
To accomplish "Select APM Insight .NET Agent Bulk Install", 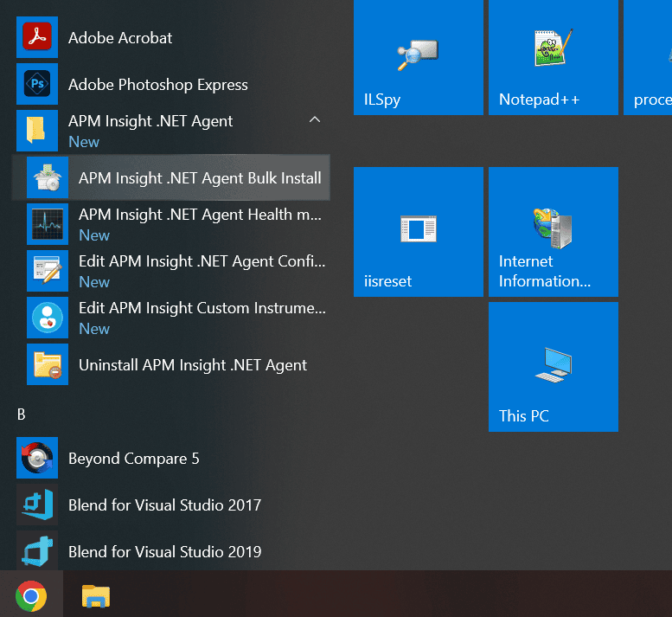I will 199,178.
